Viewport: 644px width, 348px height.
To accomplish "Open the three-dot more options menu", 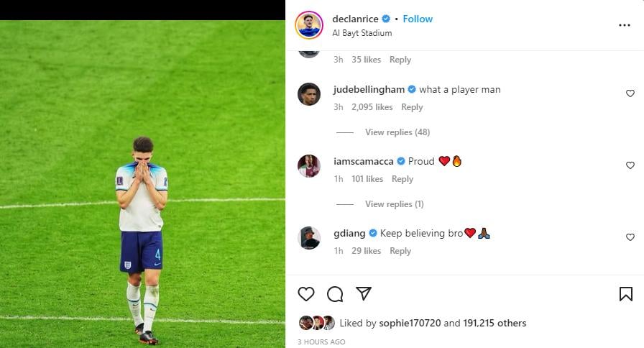I will [625, 25].
